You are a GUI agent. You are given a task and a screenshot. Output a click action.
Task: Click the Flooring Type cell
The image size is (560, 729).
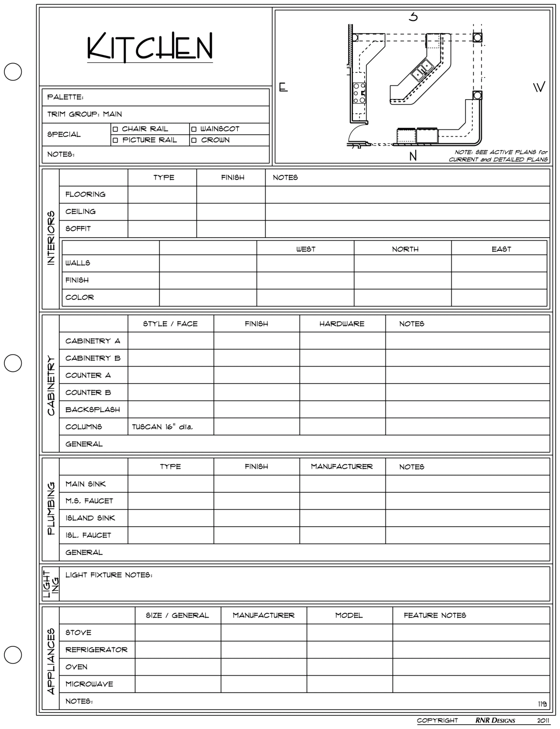click(162, 195)
